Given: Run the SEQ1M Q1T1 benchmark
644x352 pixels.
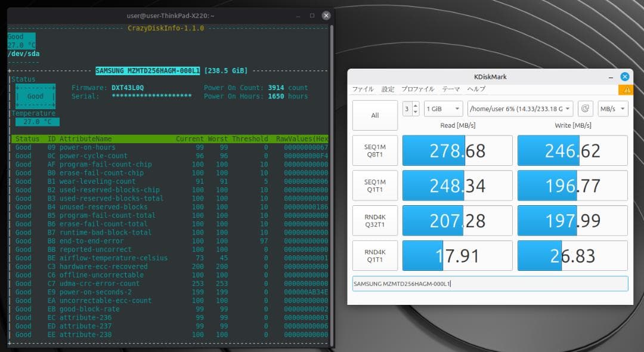Looking at the screenshot, I should tap(375, 186).
